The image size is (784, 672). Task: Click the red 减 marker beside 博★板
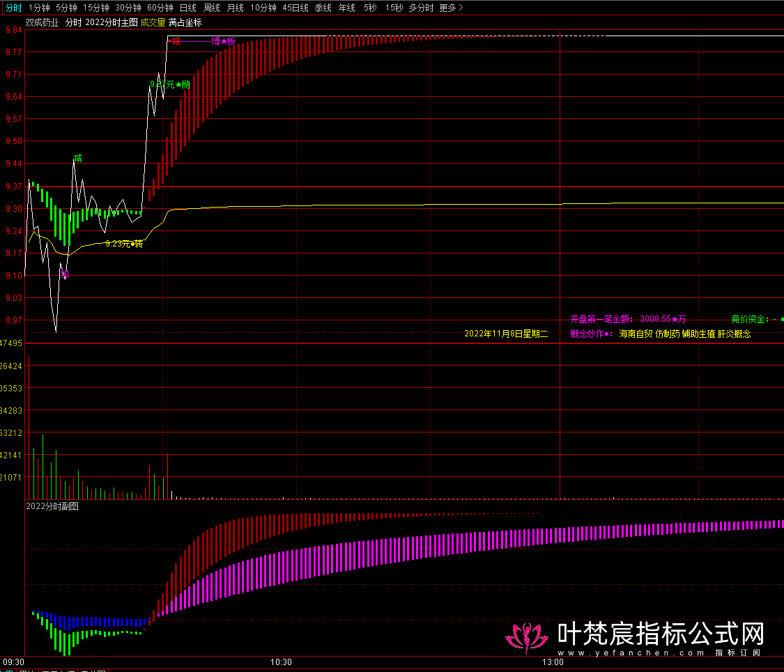point(176,42)
